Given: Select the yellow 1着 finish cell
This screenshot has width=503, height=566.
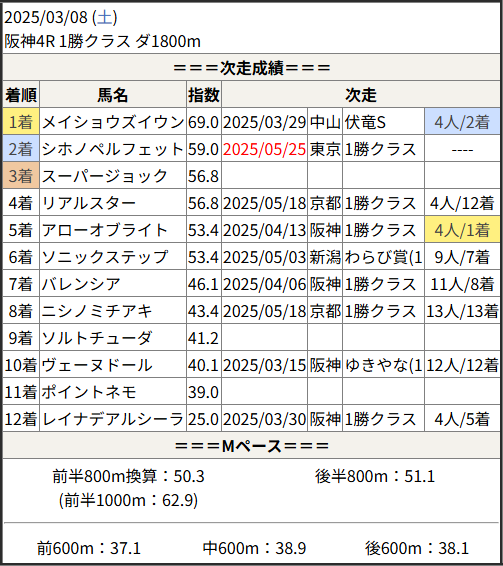Looking at the screenshot, I should coord(21,122).
